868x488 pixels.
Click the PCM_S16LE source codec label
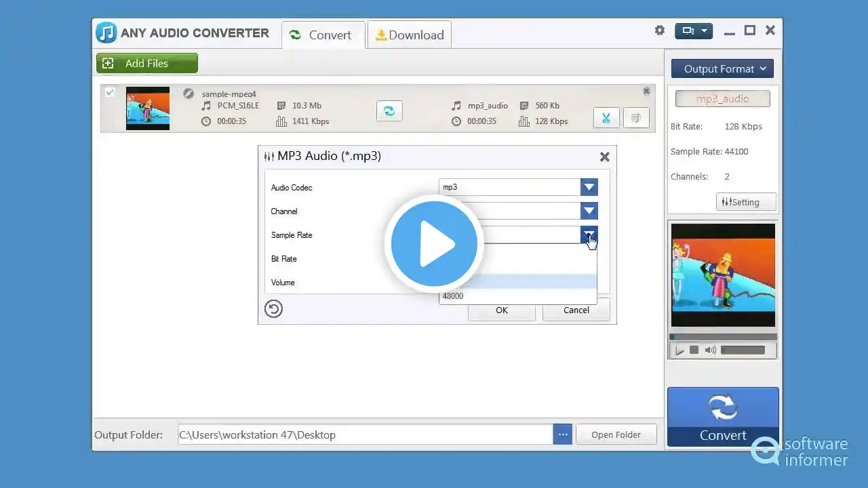(x=238, y=106)
